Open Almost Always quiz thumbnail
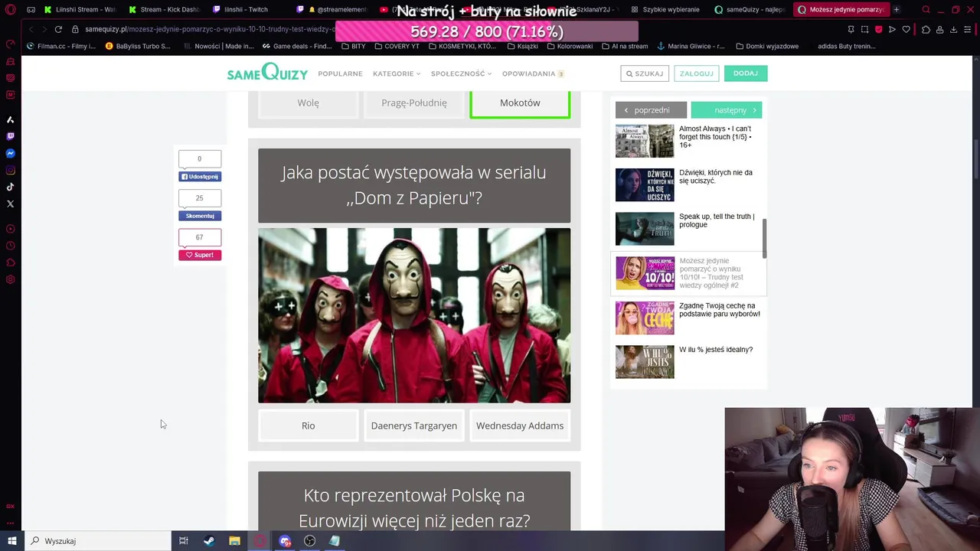This screenshot has height=551, width=980. (645, 141)
